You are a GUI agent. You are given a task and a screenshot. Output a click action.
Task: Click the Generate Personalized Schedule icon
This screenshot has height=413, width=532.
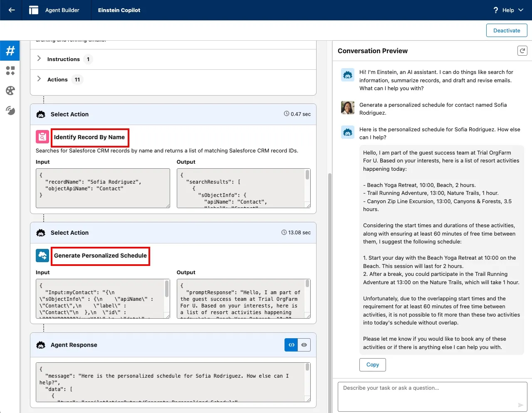point(42,256)
